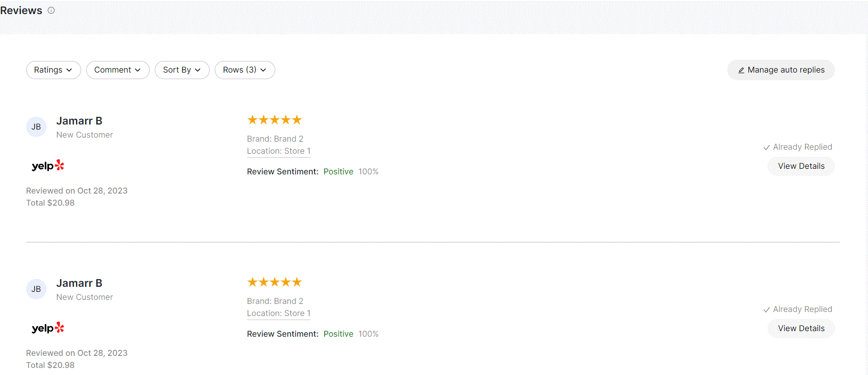Open the Sort By dropdown
The width and height of the screenshot is (868, 375).
pos(182,70)
